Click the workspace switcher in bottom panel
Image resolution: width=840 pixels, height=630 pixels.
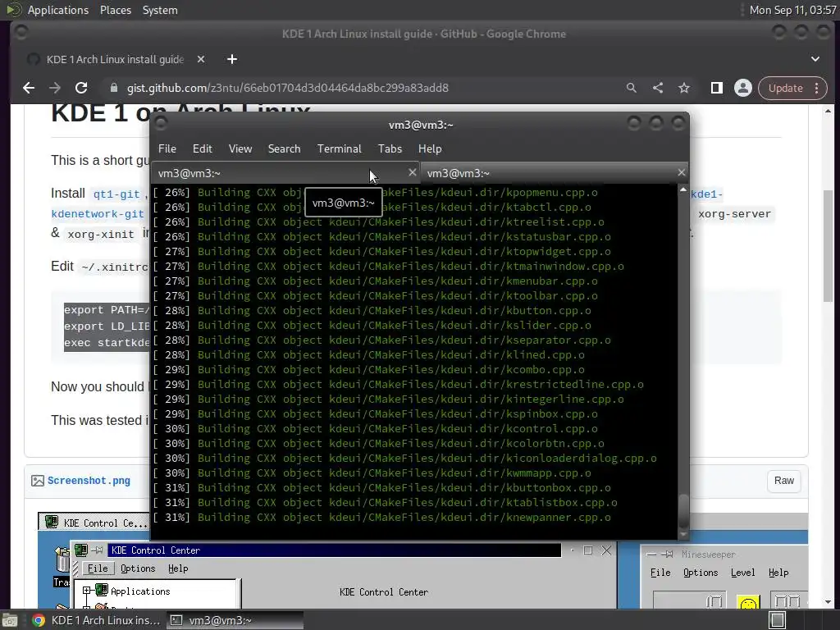[778, 620]
